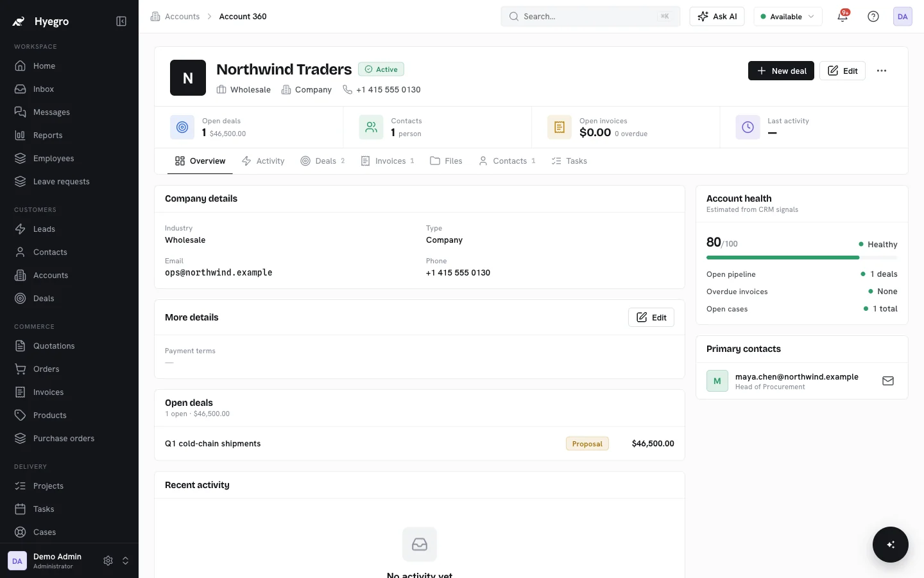Open the notifications bell
Image resolution: width=924 pixels, height=578 pixels.
coord(843,17)
